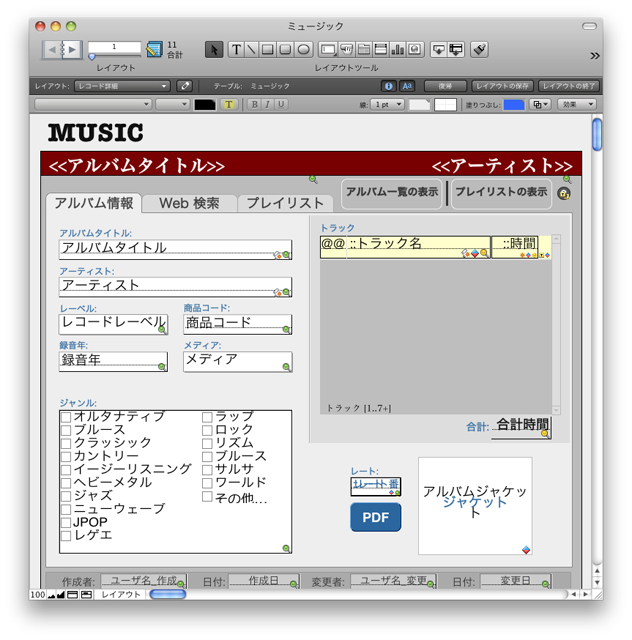Click the lock icon next to プレイリストの表示
632x640 pixels.
click(564, 193)
